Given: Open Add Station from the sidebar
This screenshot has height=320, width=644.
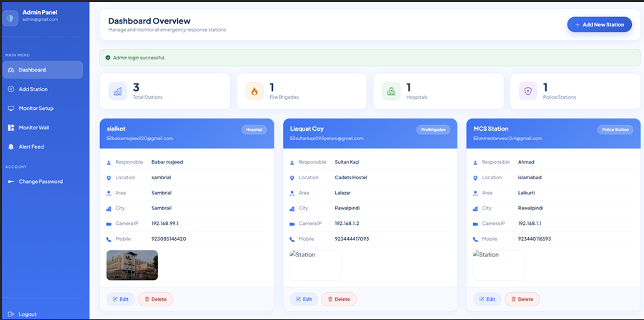Looking at the screenshot, I should pyautogui.click(x=33, y=89).
